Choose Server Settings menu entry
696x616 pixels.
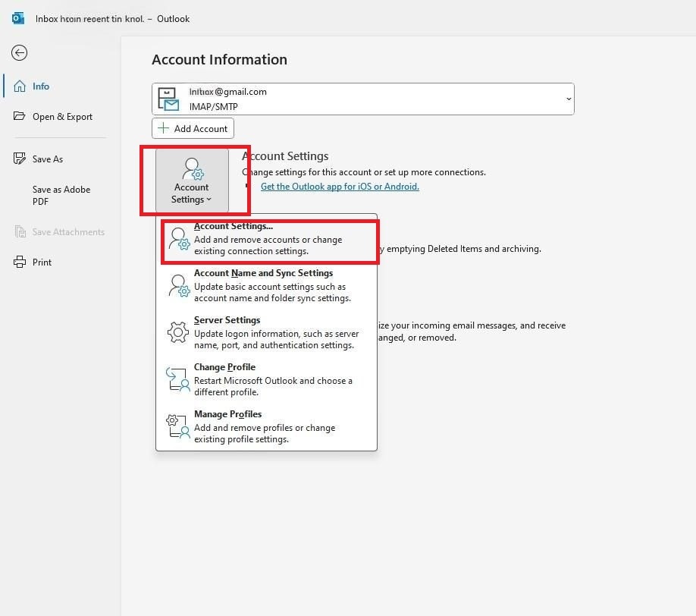[266, 332]
